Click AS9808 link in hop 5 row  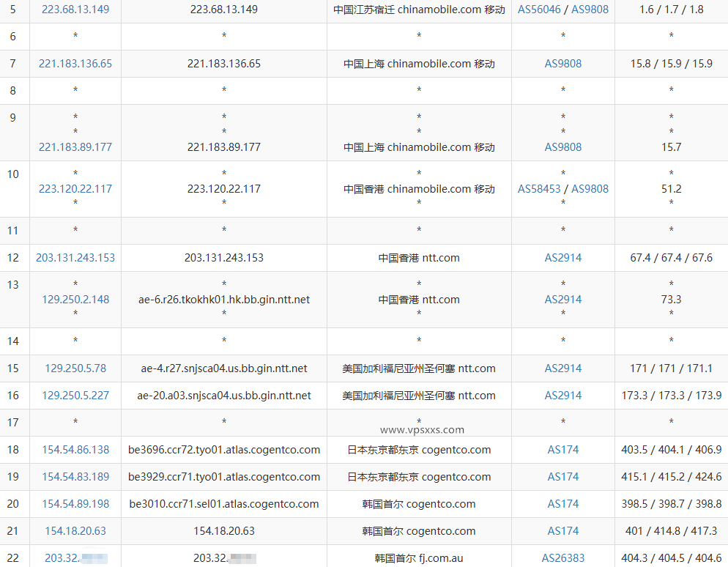coord(590,10)
